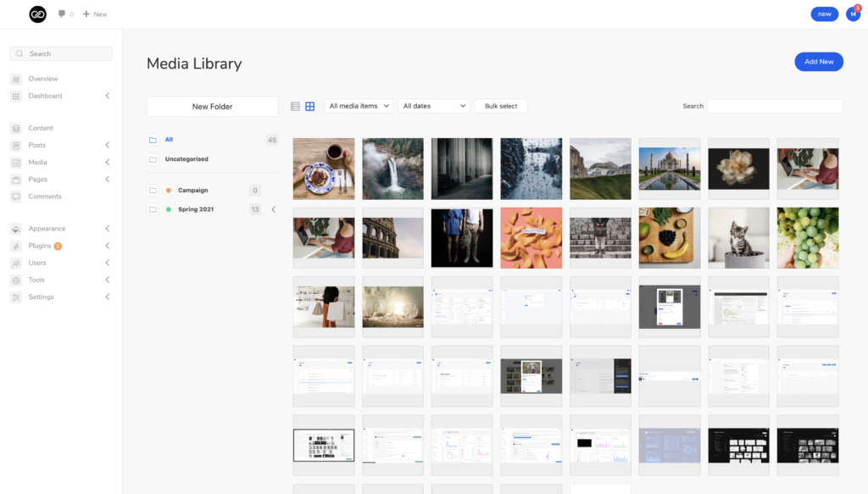Open Overview in the sidebar
The height and width of the screenshot is (494, 868).
tap(42, 79)
